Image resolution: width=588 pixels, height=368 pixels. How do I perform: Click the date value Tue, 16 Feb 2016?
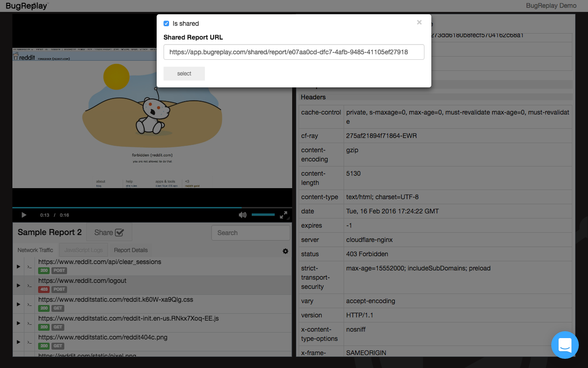click(x=392, y=211)
